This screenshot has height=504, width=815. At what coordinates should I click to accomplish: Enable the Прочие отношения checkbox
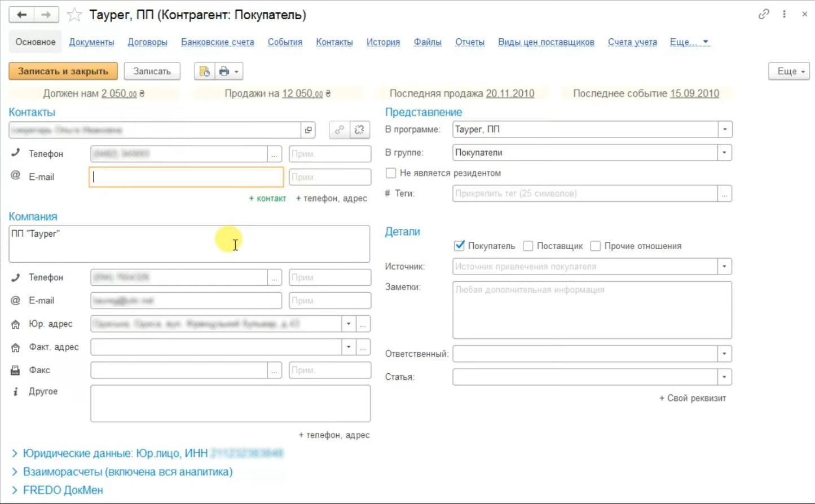[x=596, y=246]
